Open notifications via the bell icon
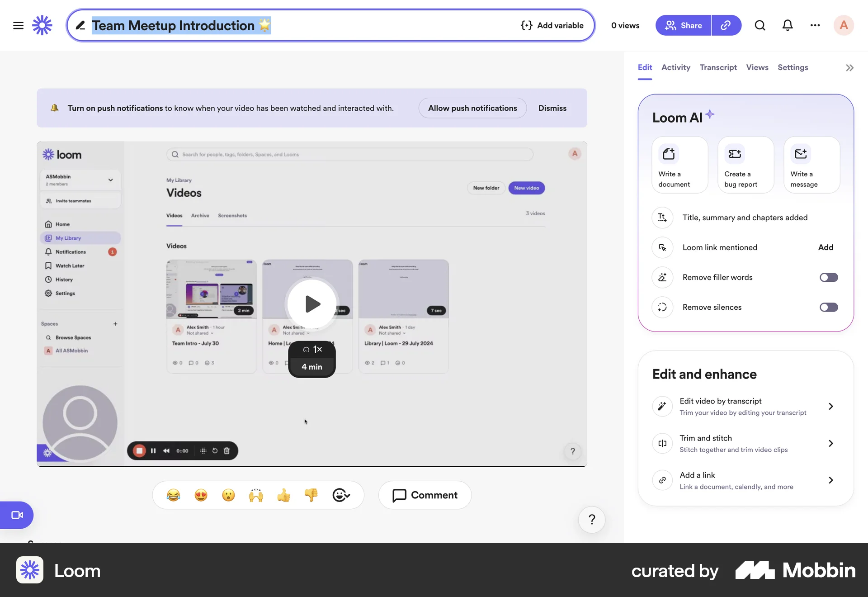Image resolution: width=868 pixels, height=597 pixels. point(787,25)
